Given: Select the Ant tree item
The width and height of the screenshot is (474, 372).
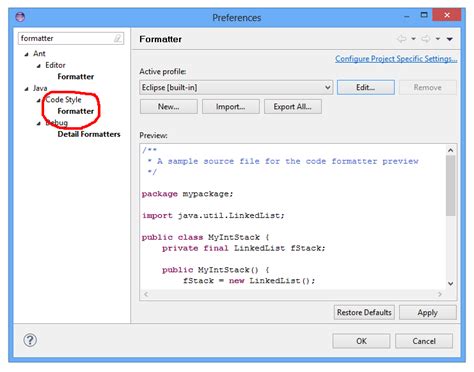Looking at the screenshot, I should click(39, 53).
